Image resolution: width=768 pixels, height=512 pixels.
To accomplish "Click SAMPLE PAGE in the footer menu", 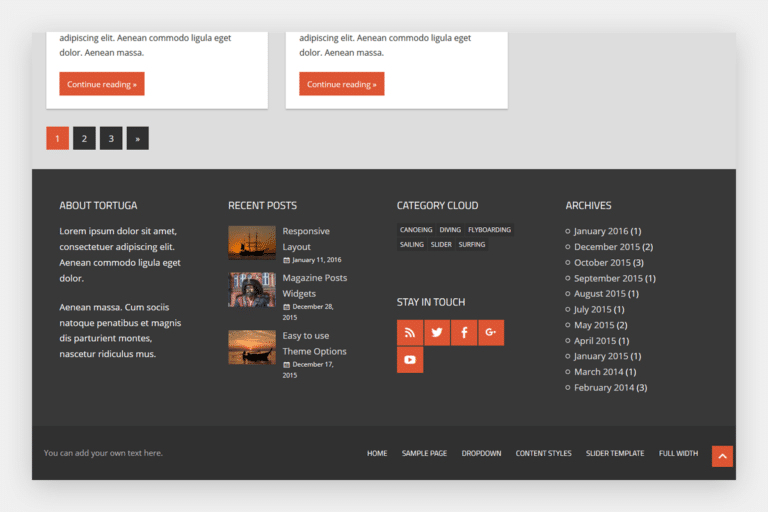I will (x=424, y=453).
